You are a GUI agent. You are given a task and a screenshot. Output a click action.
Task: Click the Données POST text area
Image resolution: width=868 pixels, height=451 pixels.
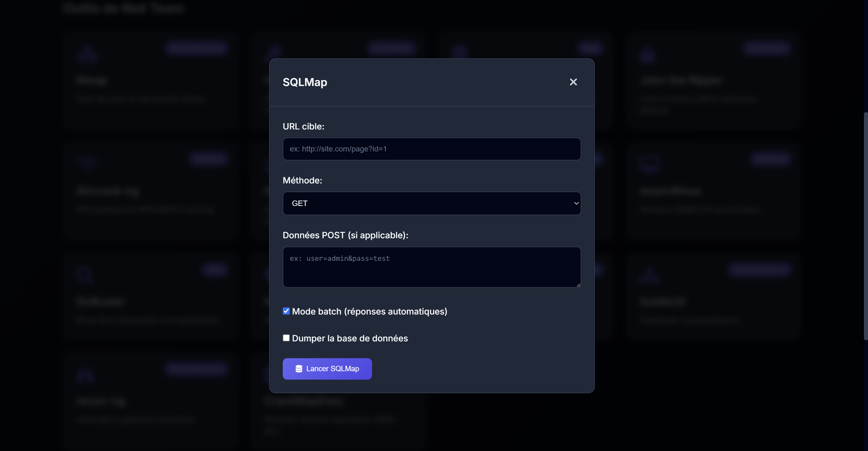pos(431,267)
